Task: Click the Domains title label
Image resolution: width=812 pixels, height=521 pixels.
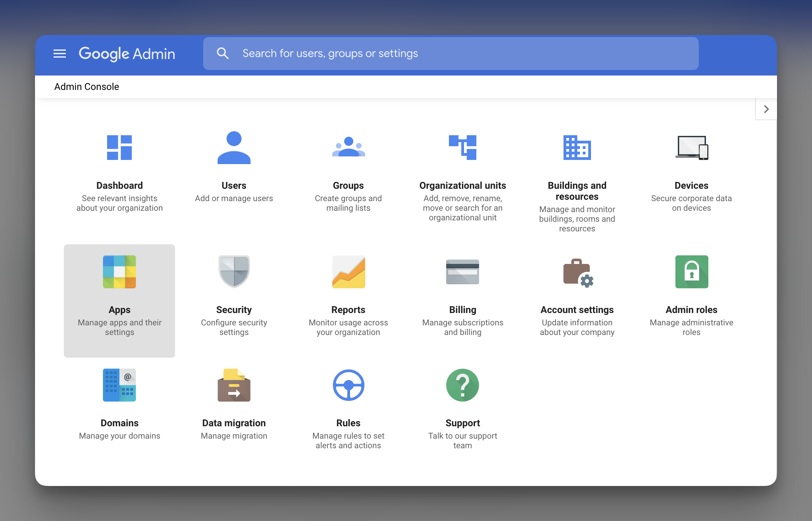Action: pos(119,423)
